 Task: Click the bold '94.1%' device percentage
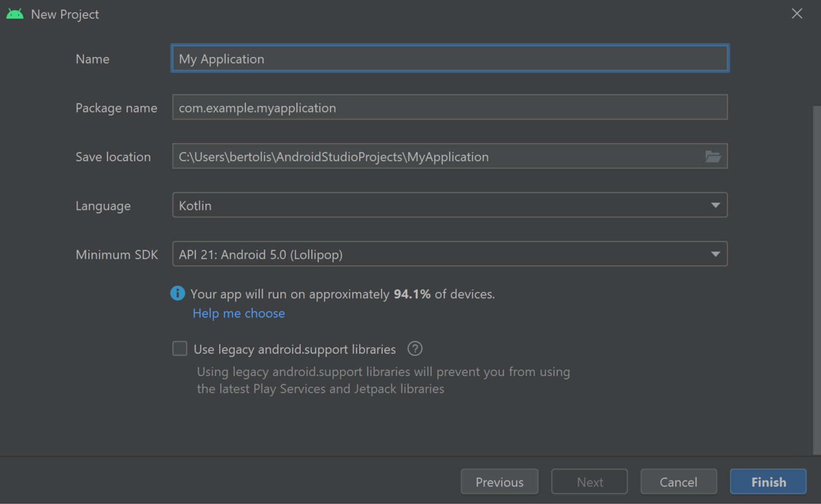[x=412, y=294]
